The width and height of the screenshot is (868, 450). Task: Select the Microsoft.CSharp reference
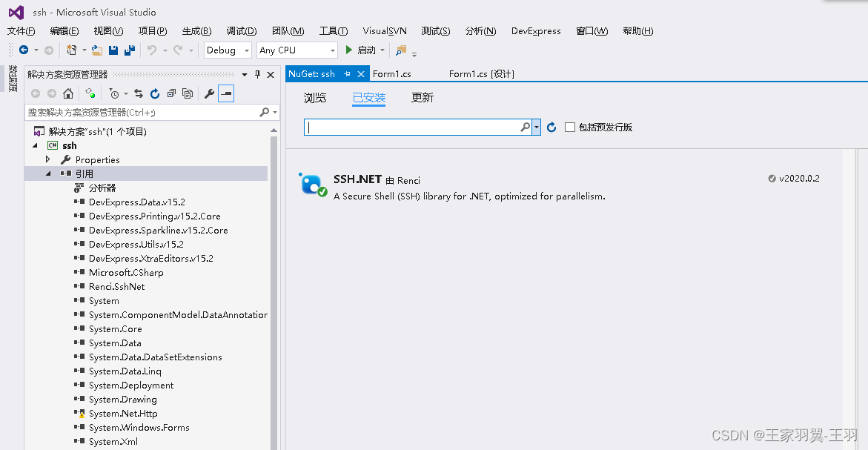pos(126,272)
